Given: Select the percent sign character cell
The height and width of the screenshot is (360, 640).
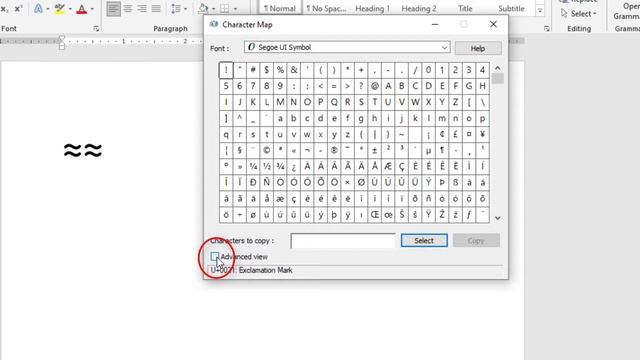Looking at the screenshot, I should [280, 70].
